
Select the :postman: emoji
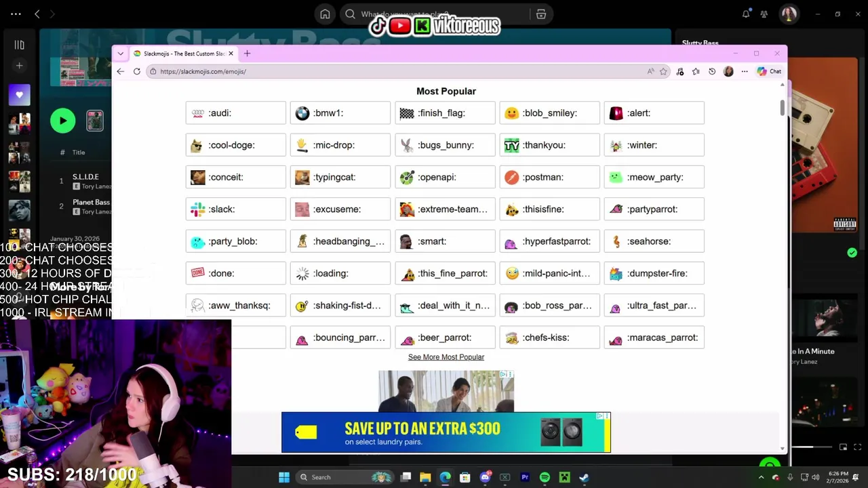[549, 177]
